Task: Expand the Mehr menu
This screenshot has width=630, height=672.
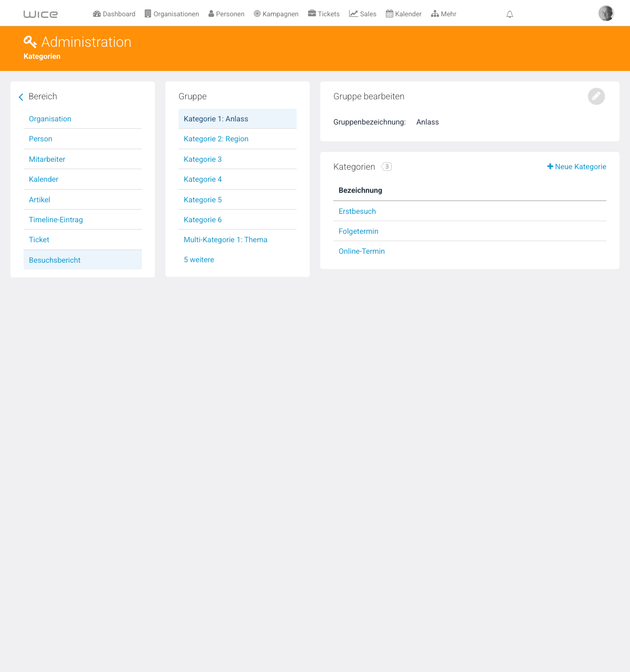Action: click(444, 14)
